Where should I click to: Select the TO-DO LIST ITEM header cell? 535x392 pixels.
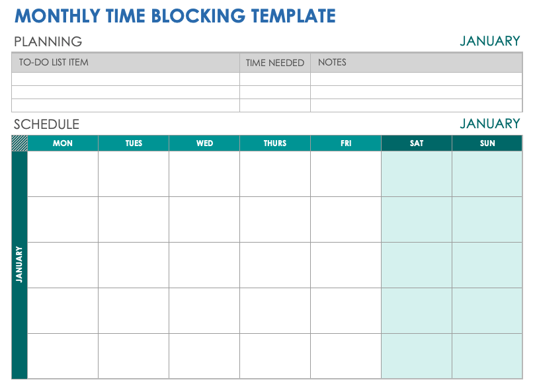126,63
